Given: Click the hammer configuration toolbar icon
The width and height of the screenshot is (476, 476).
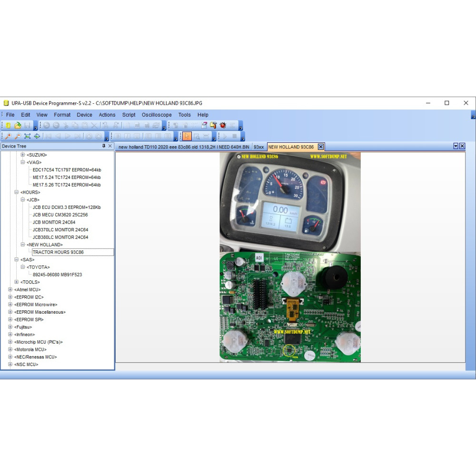Looking at the screenshot, I should pos(213,125).
